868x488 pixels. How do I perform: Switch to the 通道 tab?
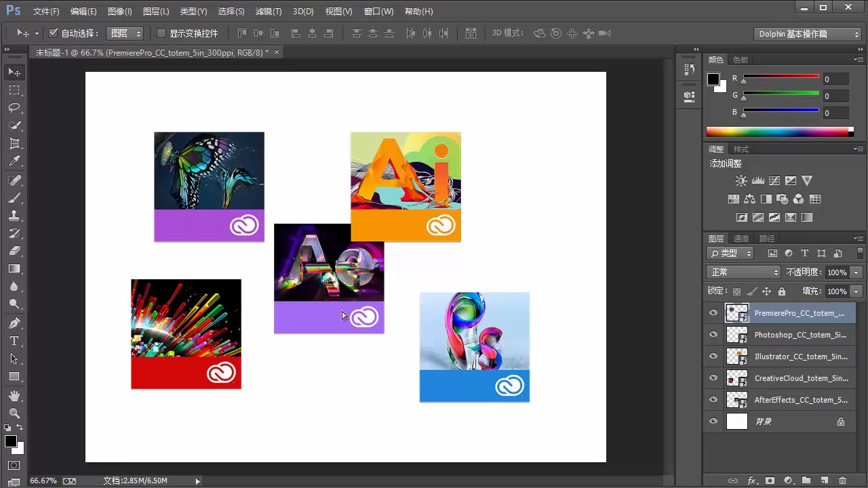(741, 239)
